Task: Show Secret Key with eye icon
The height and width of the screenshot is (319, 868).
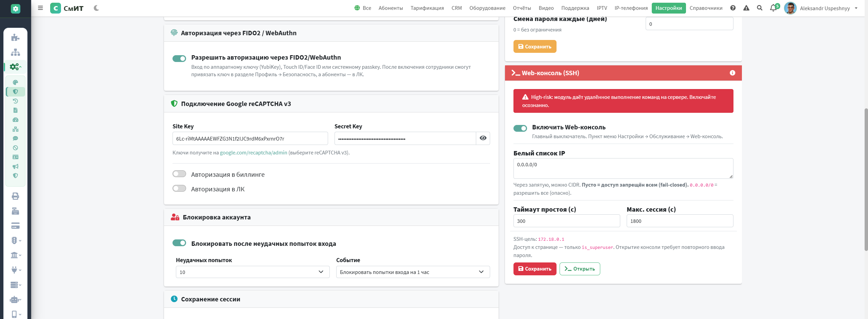Action: [x=483, y=138]
